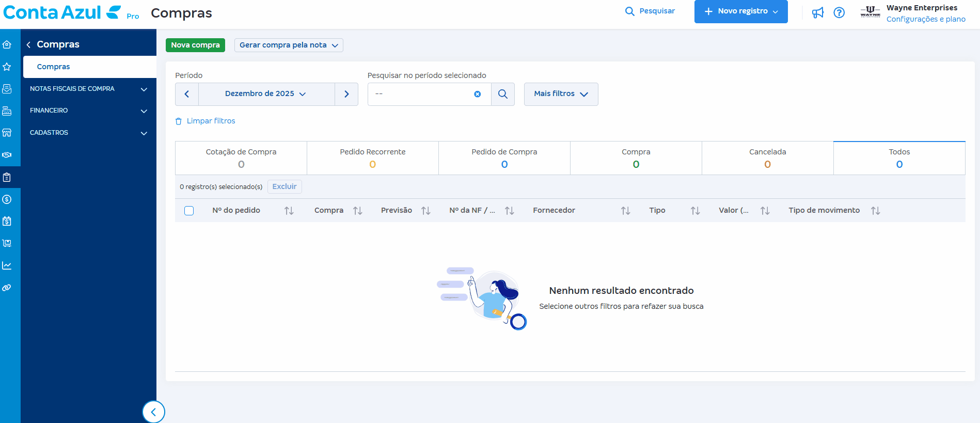Sort by Fornecedor column arrows
The width and height of the screenshot is (980, 423).
coord(625,211)
